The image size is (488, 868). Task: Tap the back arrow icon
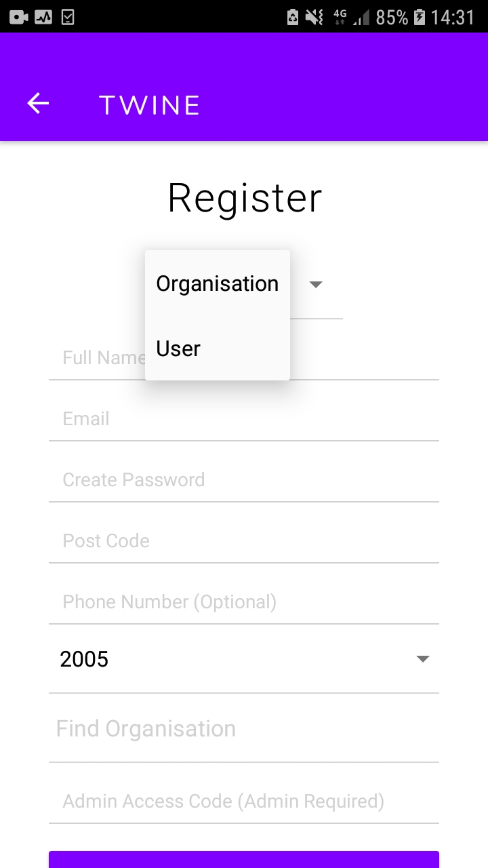(38, 104)
